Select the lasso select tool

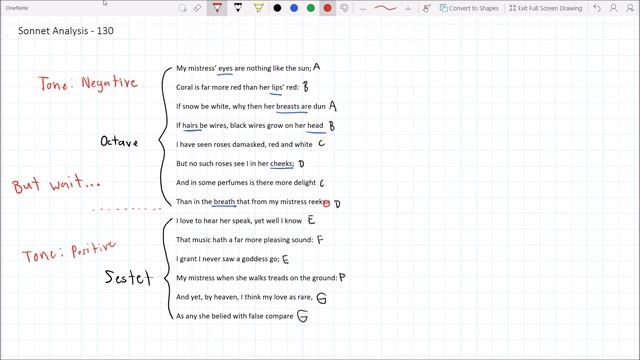pos(182,8)
